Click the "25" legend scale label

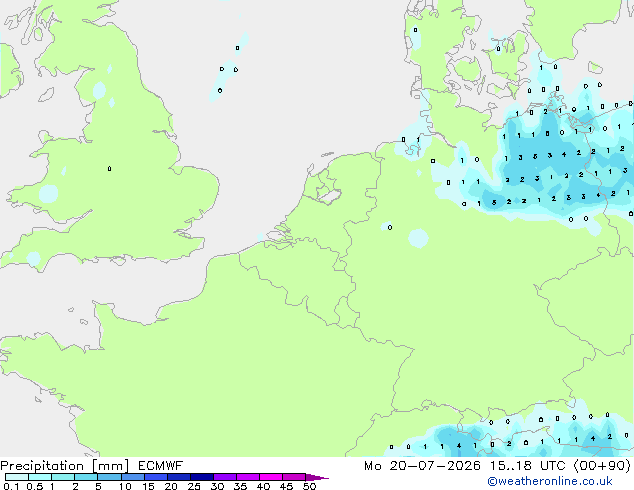(194, 486)
